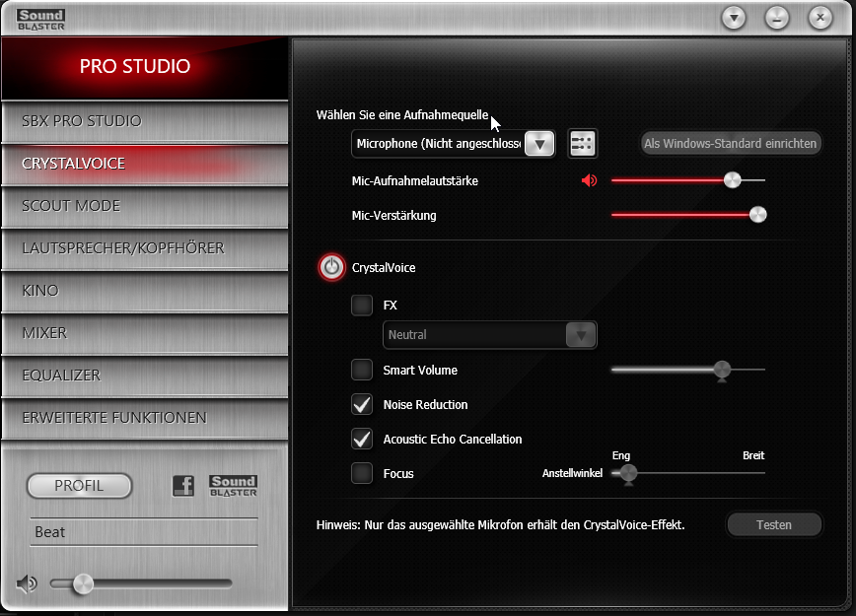Click the Smart Volume slider handle
This screenshot has width=856, height=616.
click(x=722, y=370)
